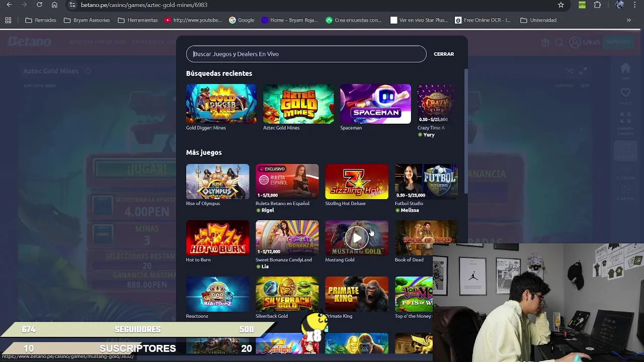Launch Hot to Burn slot

(x=217, y=238)
